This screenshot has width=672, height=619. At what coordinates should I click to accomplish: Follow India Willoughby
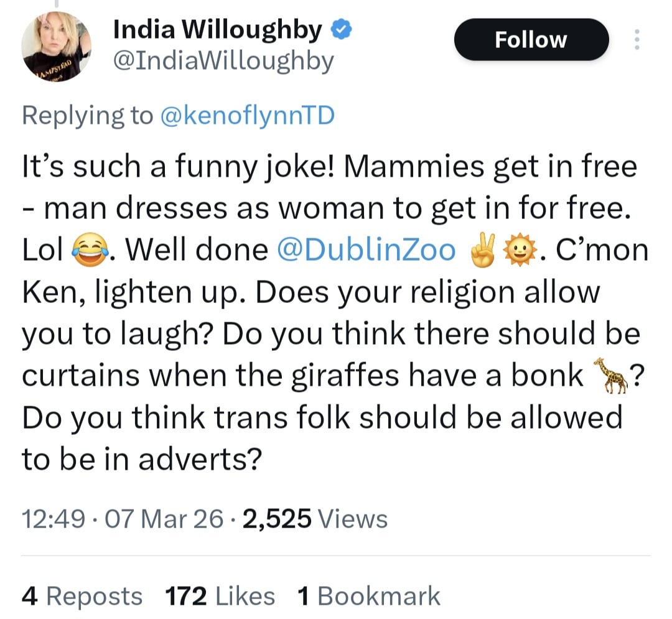click(531, 39)
